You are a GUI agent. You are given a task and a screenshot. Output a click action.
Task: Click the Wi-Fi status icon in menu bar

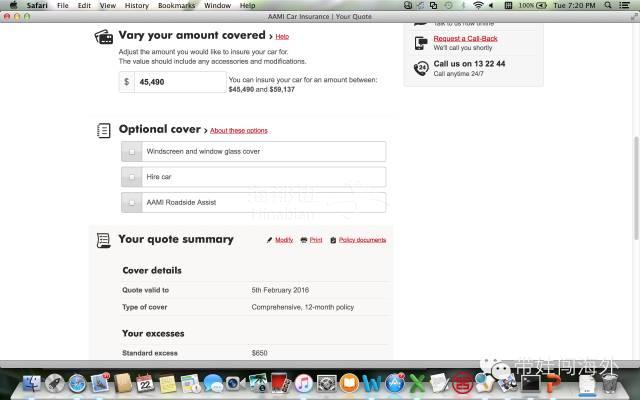(478, 5)
